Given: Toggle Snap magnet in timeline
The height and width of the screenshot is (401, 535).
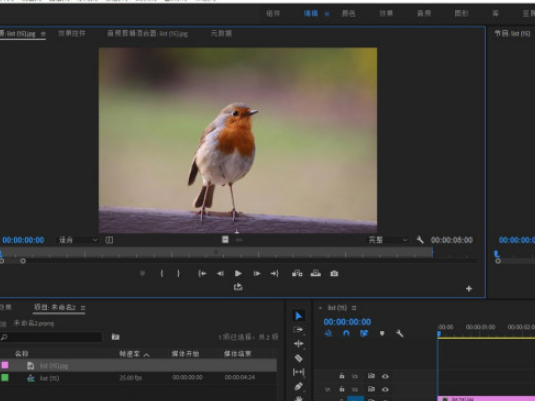Looking at the screenshot, I should (x=346, y=333).
